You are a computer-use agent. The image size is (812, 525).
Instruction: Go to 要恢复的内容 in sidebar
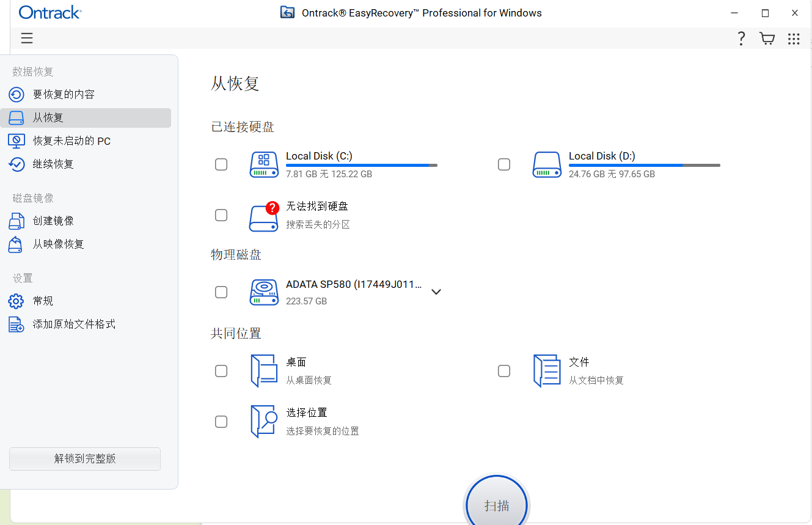[86, 95]
